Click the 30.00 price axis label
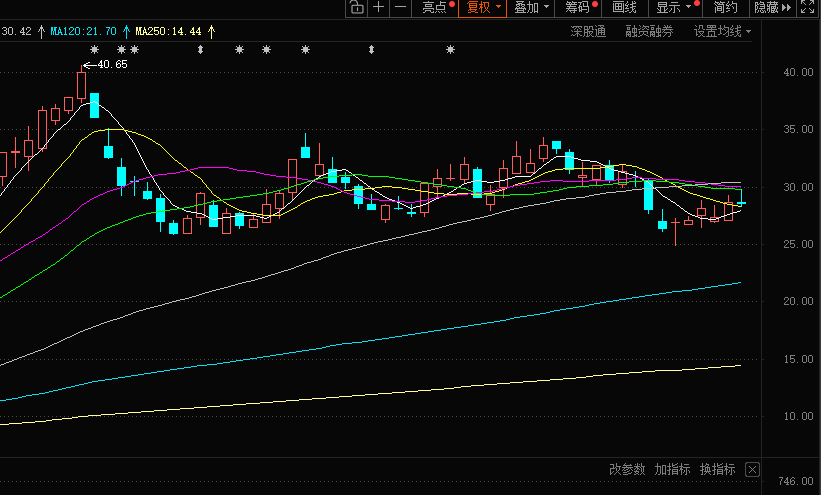Viewport: 821px width, 495px height. pyautogui.click(x=798, y=187)
